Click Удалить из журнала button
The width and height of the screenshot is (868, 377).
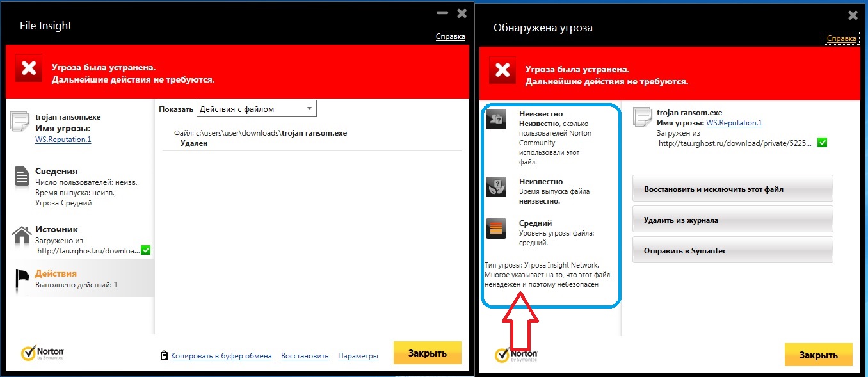click(x=732, y=220)
